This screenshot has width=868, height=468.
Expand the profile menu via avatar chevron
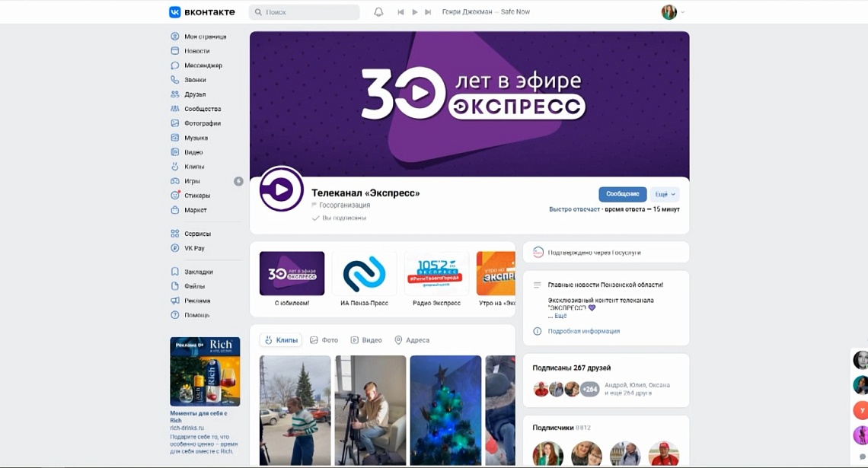[680, 11]
